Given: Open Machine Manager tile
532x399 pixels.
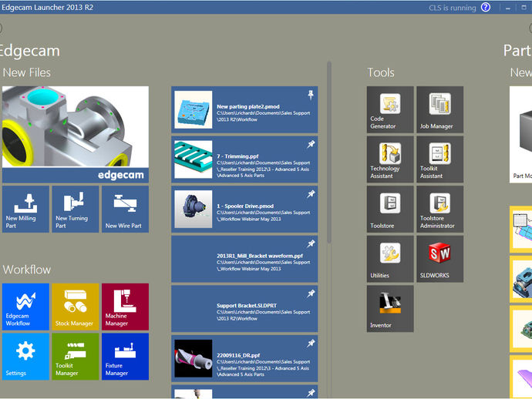Looking at the screenshot, I should pos(125,307).
